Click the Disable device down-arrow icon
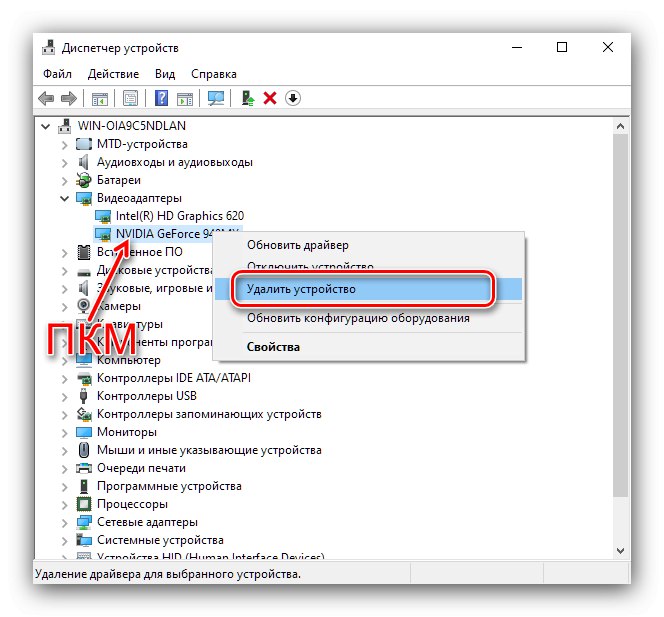Image resolution: width=664 pixels, height=617 pixels. [293, 98]
